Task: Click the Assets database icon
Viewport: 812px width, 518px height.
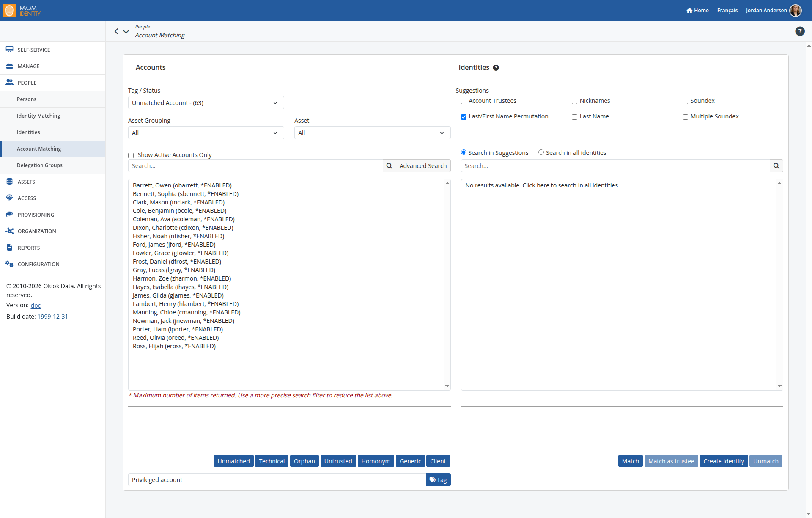Action: (9, 182)
